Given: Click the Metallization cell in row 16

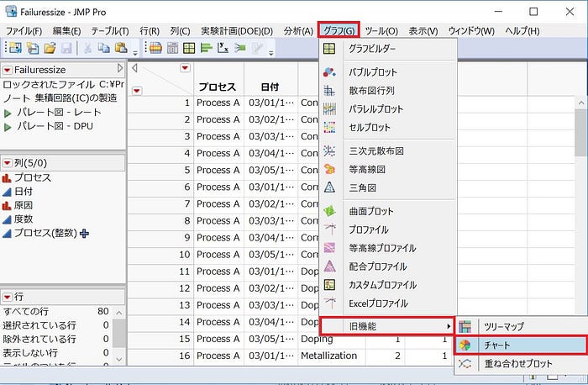Looking at the screenshot, I should coord(329,356).
